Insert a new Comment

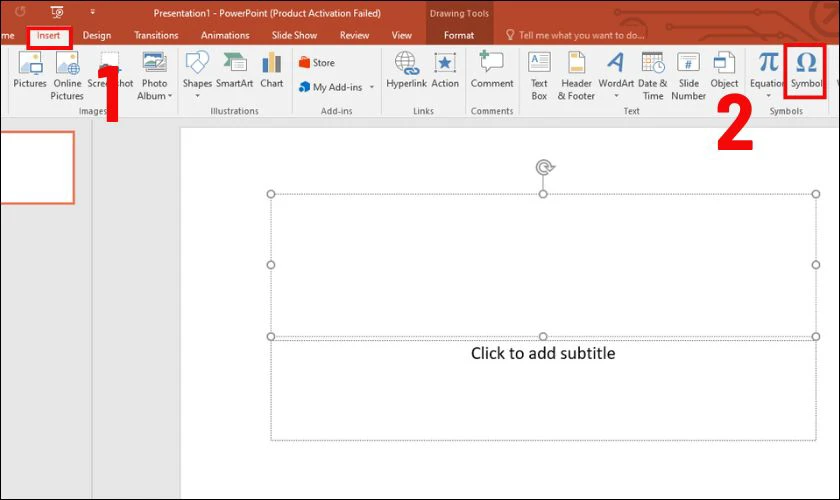(492, 70)
